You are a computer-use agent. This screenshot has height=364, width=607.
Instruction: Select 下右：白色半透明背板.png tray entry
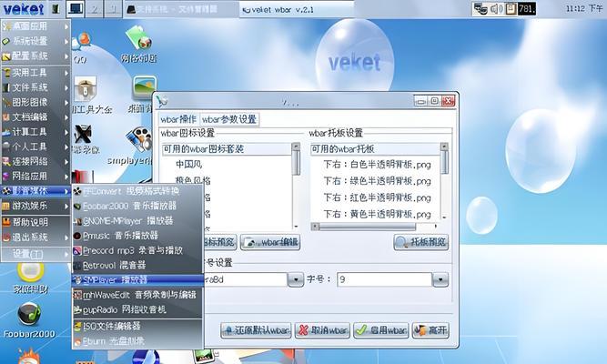(376, 165)
